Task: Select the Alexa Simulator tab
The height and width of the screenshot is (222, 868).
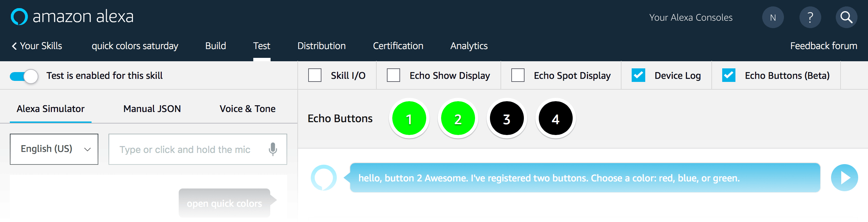Action: [x=51, y=109]
